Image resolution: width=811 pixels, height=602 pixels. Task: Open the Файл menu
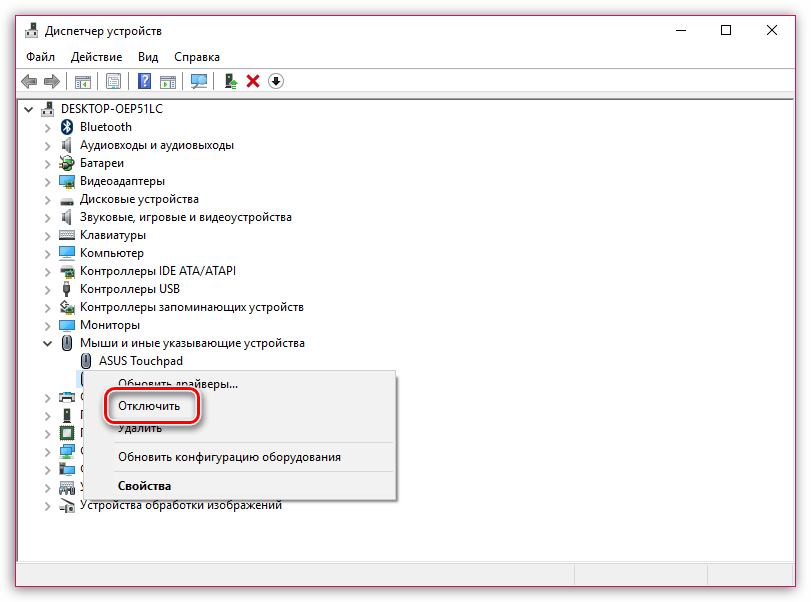[x=39, y=57]
